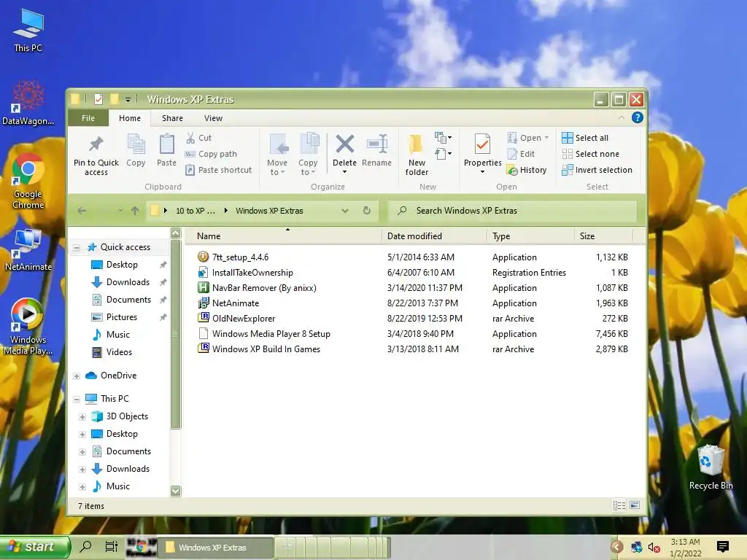Switch to Large icons view in status bar
The image size is (747, 560).
pos(635,505)
